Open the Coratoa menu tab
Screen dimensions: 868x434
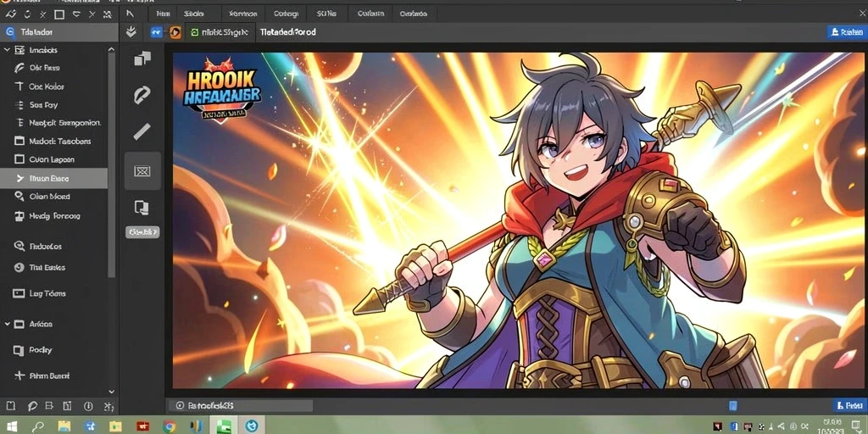click(413, 14)
